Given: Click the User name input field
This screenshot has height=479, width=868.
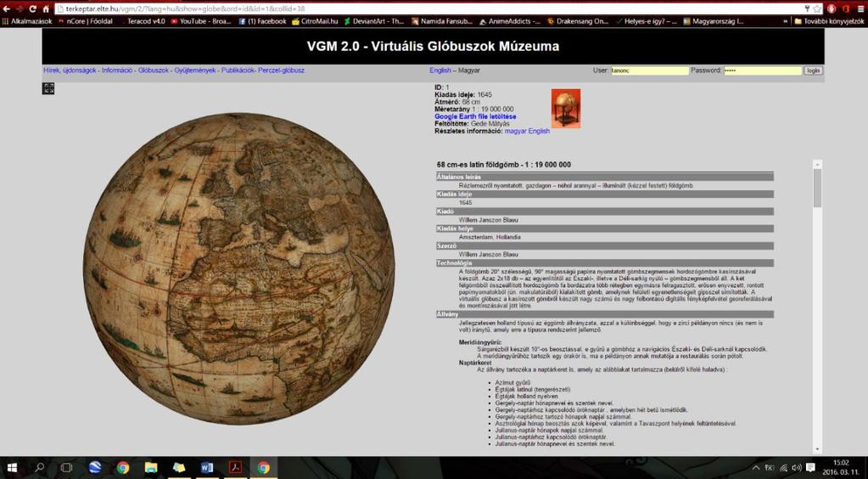Looking at the screenshot, I should pos(649,70).
